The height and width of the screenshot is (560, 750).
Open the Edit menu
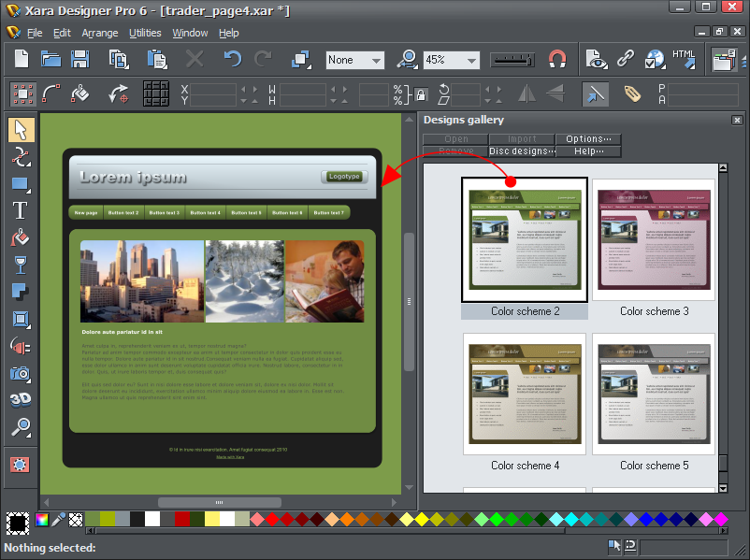click(x=62, y=33)
